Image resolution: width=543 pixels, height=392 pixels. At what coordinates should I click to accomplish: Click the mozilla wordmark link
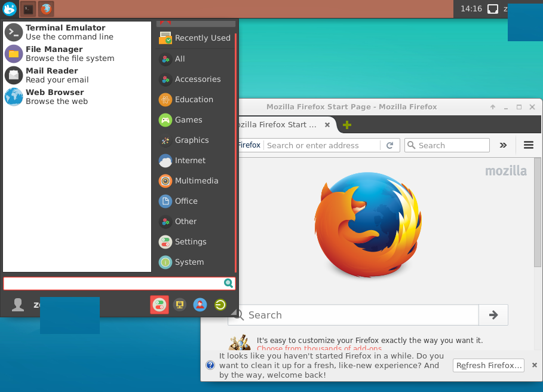point(506,171)
